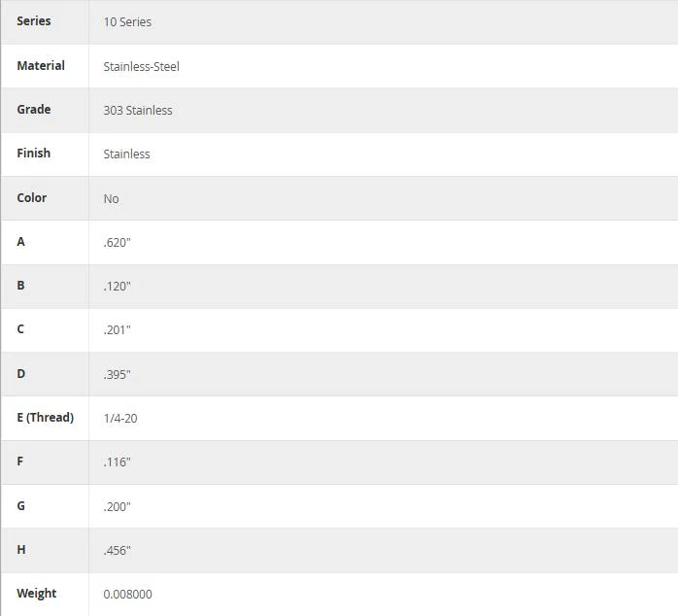Click the Series row label
Screen dimensions: 678x616
point(34,21)
